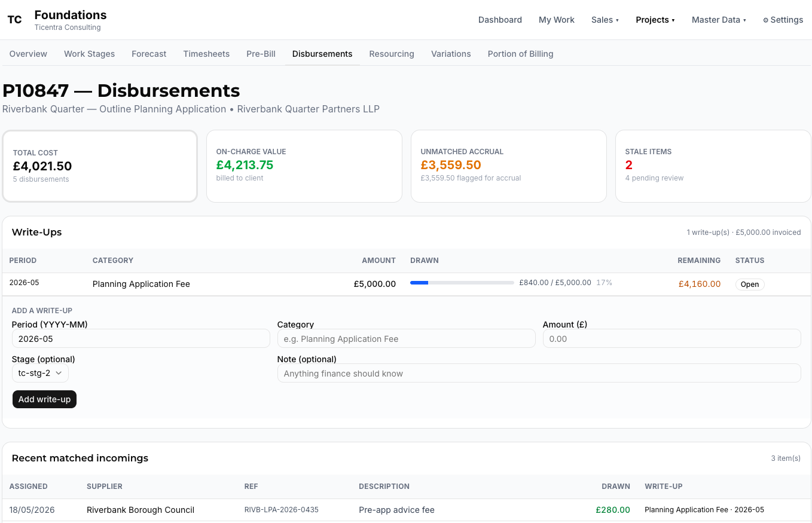Focus the Amount (£) input

pos(671,338)
